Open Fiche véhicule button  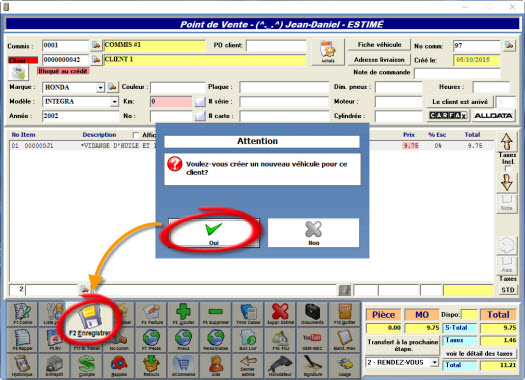[x=379, y=45]
